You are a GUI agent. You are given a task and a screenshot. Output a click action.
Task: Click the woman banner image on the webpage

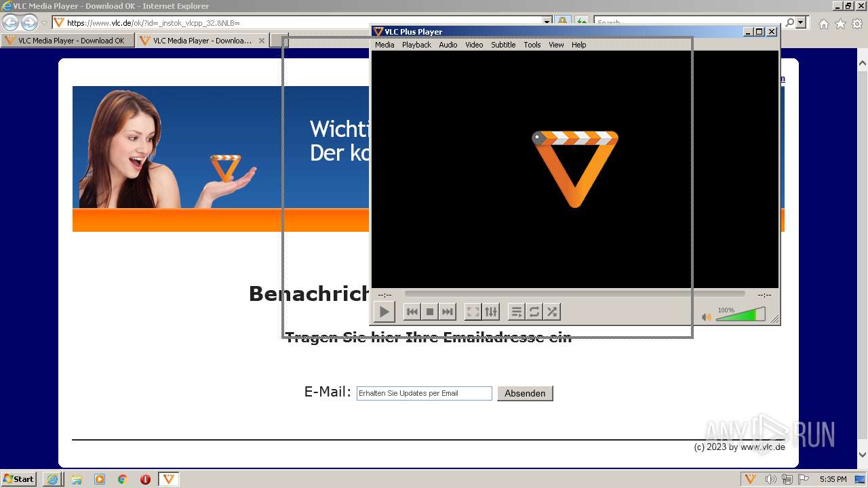(x=168, y=148)
